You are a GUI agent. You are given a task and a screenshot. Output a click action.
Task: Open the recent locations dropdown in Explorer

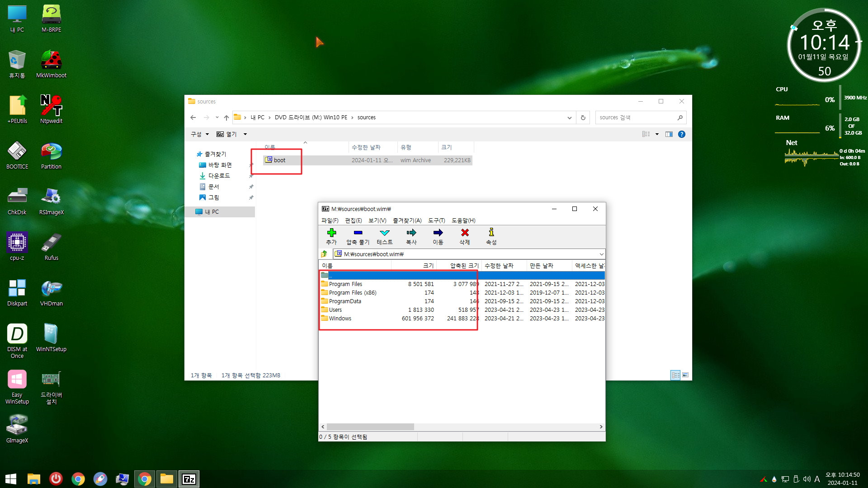[x=217, y=117]
